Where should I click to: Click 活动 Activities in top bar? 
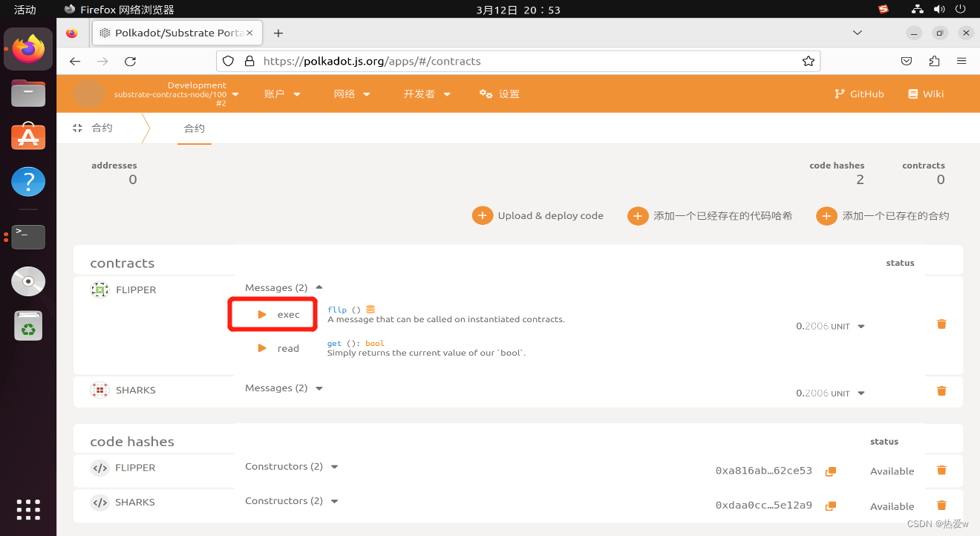(24, 10)
